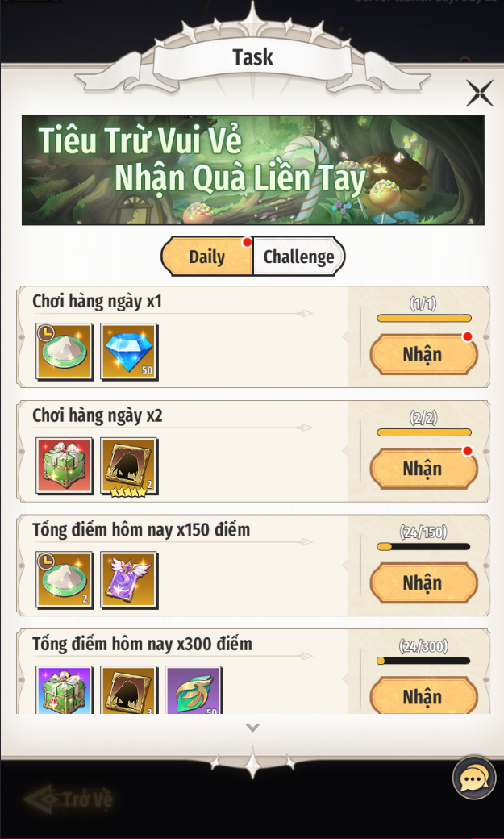Select the green gift box in Chơi hàng ngày x2

[65, 466]
